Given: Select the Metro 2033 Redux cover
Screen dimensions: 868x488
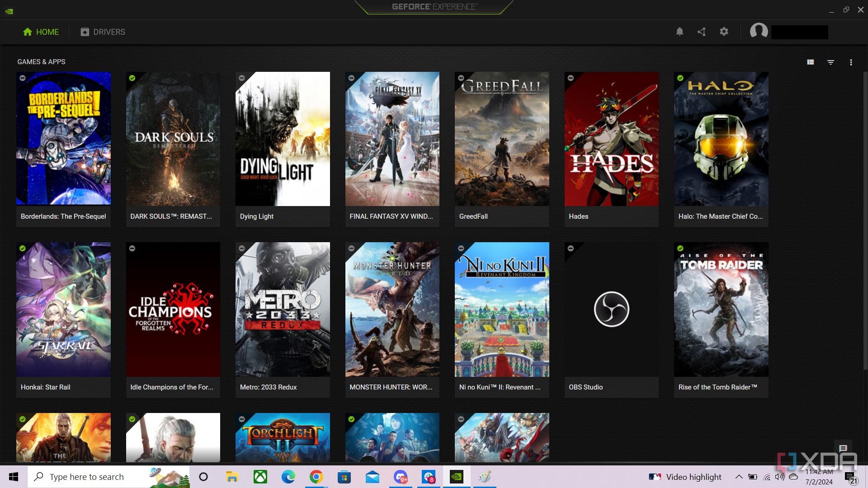Looking at the screenshot, I should pyautogui.click(x=283, y=310).
